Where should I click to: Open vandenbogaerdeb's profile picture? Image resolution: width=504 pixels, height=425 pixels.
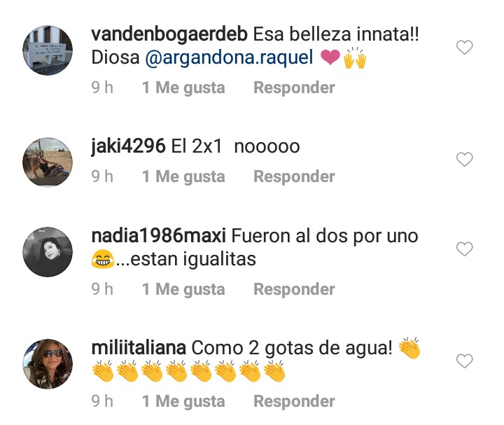click(x=48, y=50)
